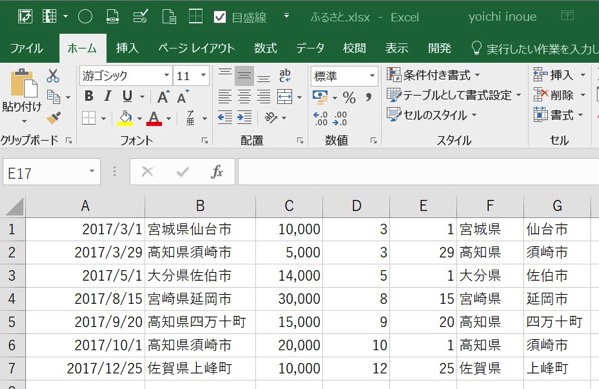
Task: Click the 削除 cells button
Action: coord(559,94)
